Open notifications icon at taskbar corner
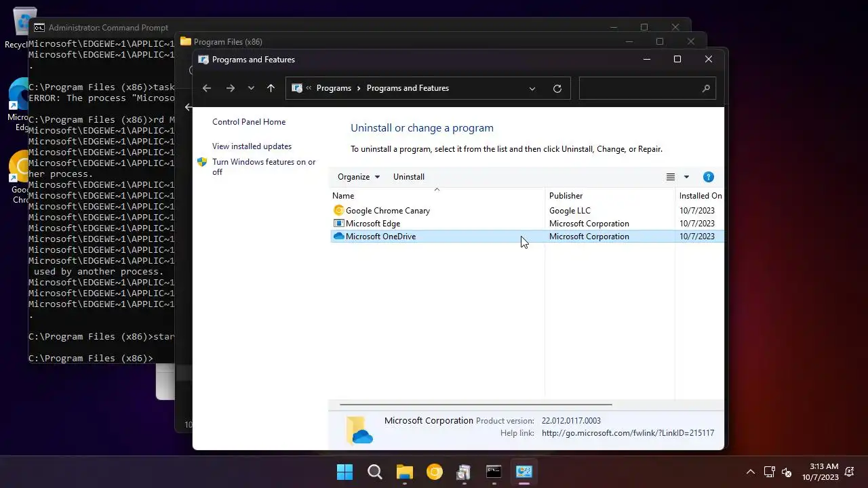The width and height of the screenshot is (868, 488). click(850, 472)
